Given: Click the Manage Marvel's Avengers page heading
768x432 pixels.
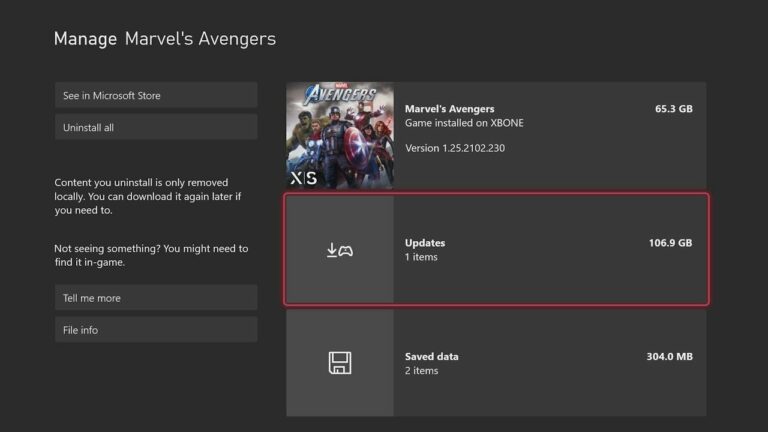Looking at the screenshot, I should click(x=165, y=39).
